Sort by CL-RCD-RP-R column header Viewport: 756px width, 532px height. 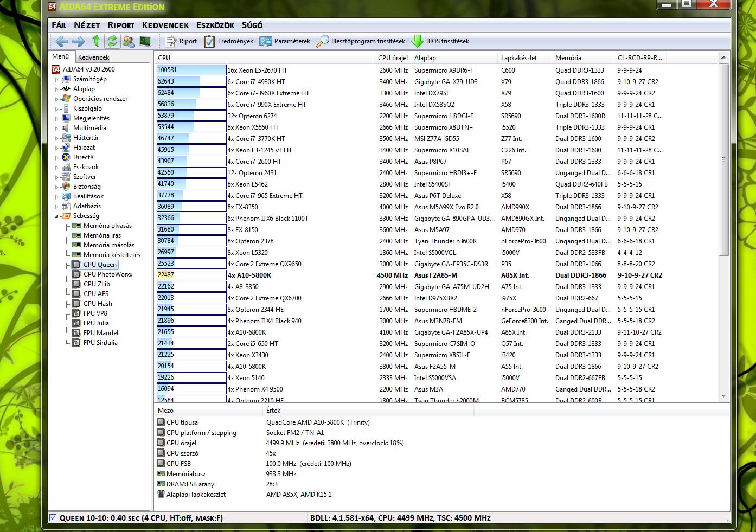click(x=640, y=57)
